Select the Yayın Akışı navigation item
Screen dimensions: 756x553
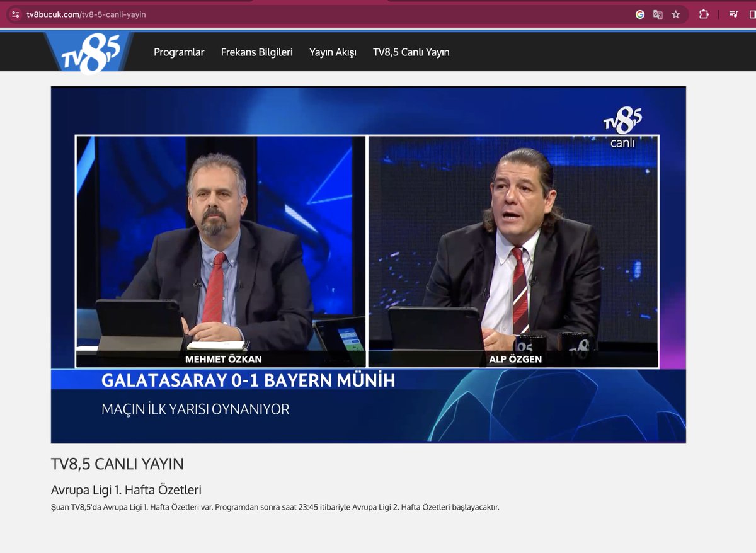click(x=332, y=52)
